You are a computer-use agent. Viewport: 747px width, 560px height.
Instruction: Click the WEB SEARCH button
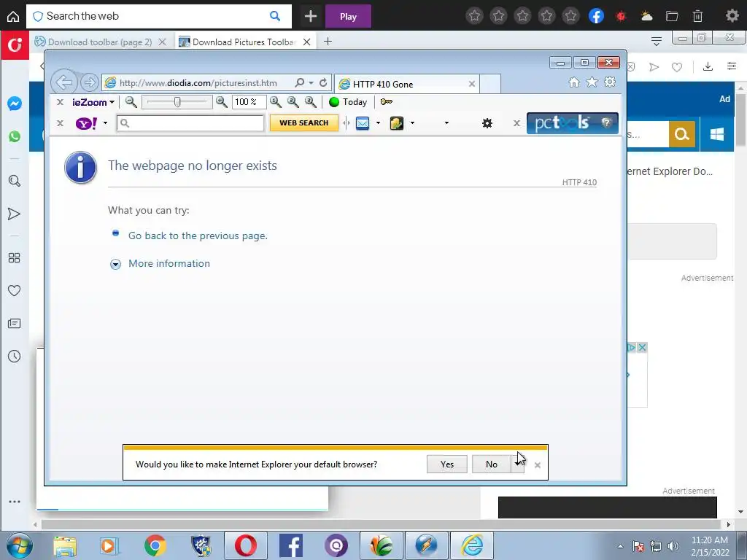(304, 122)
